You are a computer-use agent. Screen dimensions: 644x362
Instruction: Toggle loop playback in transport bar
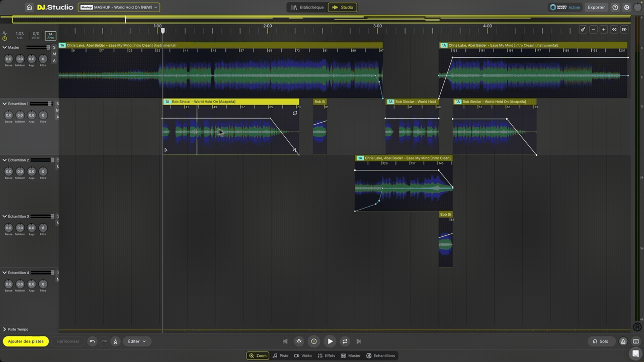pos(345,341)
